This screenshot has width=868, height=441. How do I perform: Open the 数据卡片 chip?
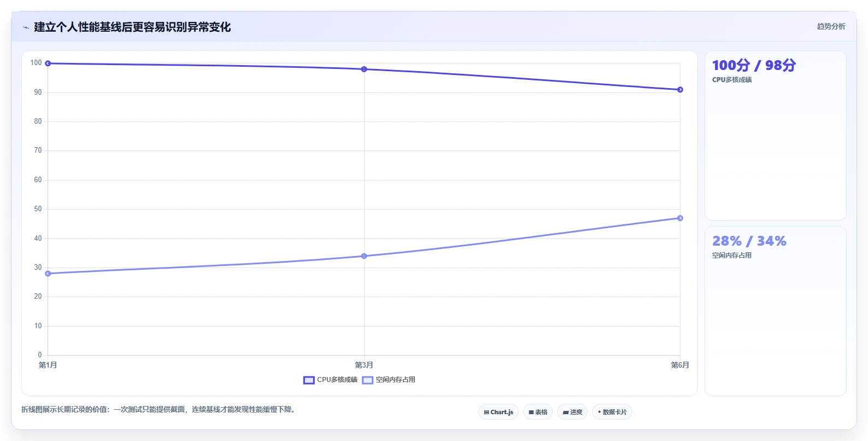click(x=612, y=412)
